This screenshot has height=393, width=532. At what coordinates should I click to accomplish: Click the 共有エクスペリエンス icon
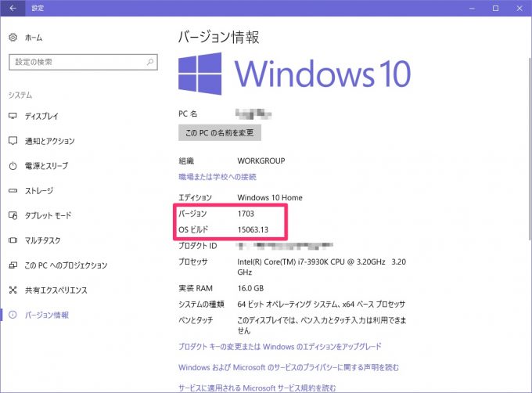[x=13, y=290]
